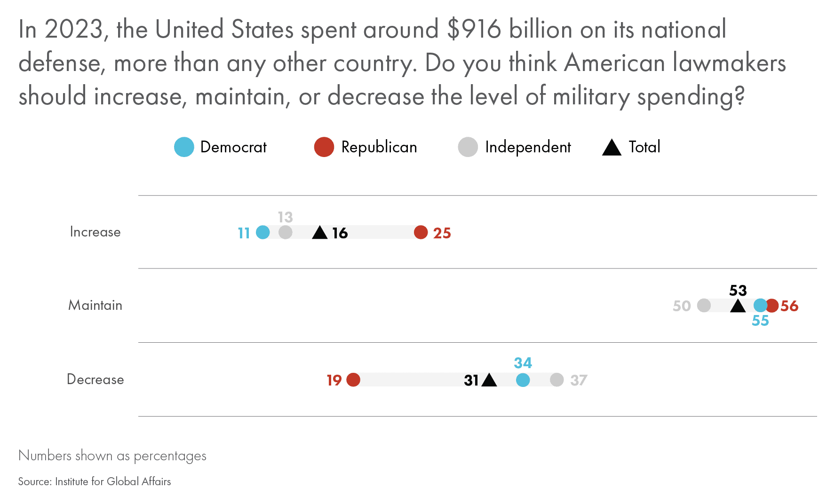Click the "Increase" row label
This screenshot has width=835, height=504.
point(95,232)
